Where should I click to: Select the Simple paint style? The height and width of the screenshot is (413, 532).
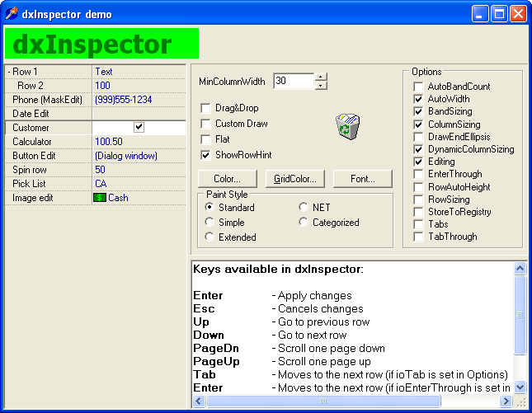210,222
